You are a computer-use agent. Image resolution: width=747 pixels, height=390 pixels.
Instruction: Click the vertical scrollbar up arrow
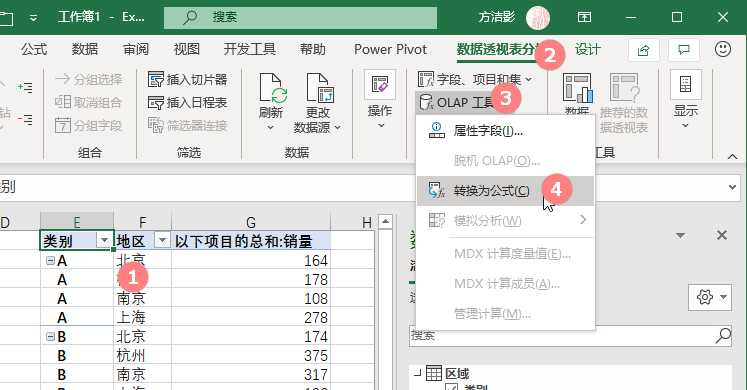[385, 221]
